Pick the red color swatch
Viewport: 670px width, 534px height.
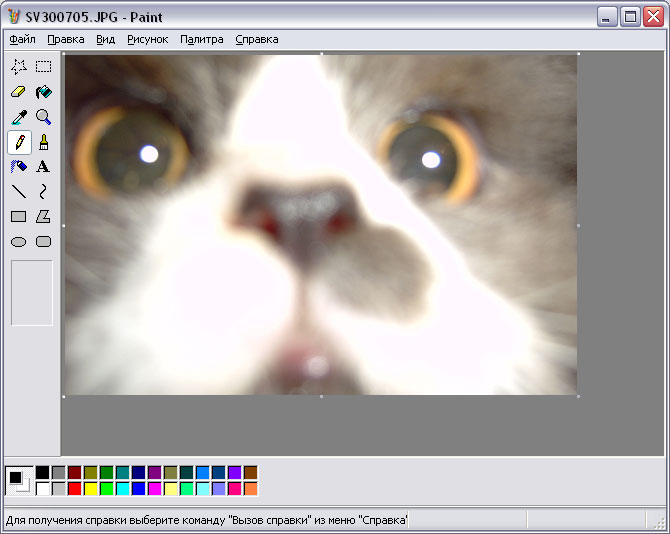coord(75,489)
